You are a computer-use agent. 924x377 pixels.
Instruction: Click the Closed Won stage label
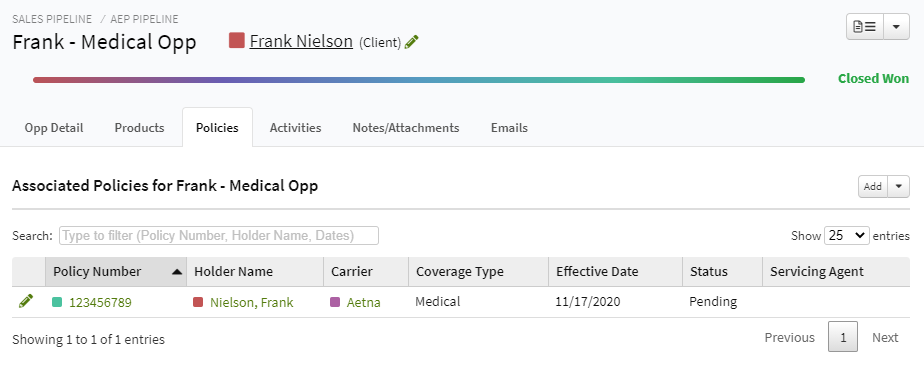873,78
